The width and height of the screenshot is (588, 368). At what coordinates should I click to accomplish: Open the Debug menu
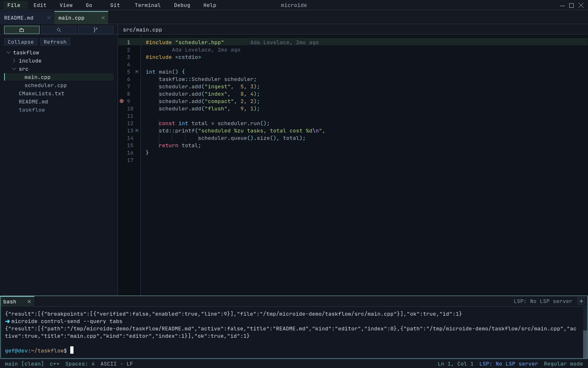point(182,5)
